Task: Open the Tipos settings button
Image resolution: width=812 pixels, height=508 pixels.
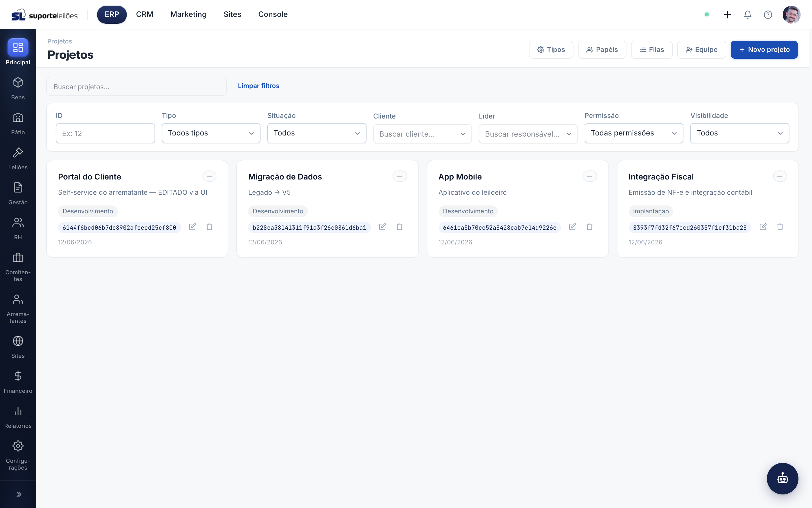Action: 551,50
